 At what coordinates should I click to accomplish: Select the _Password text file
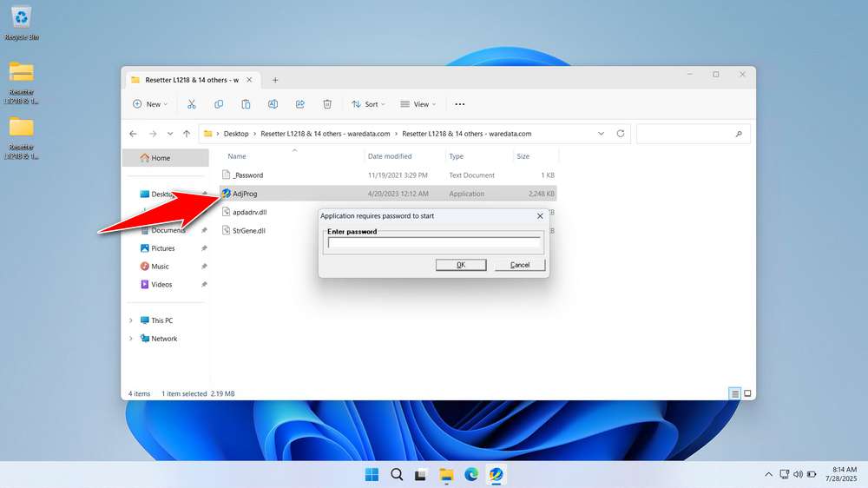(x=388, y=175)
